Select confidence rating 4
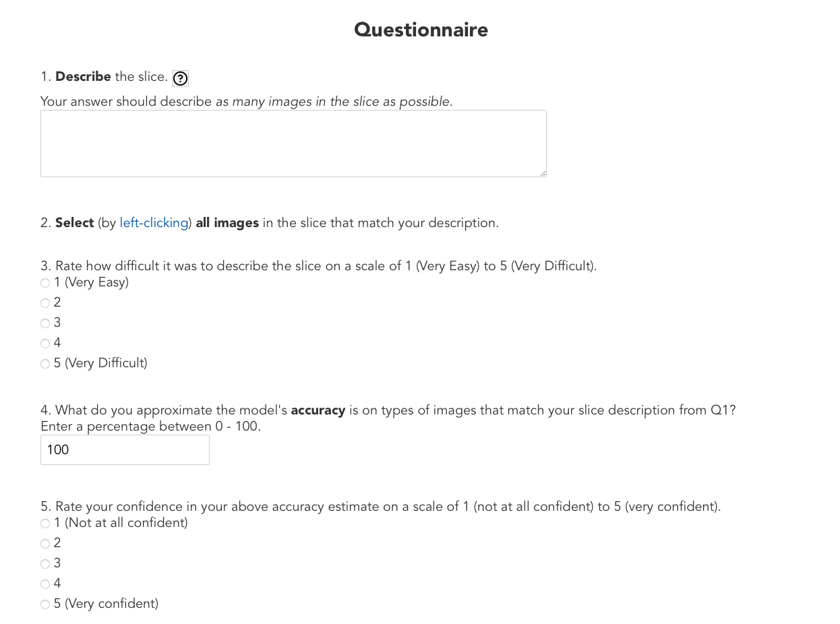Image resolution: width=840 pixels, height=624 pixels. pos(45,584)
